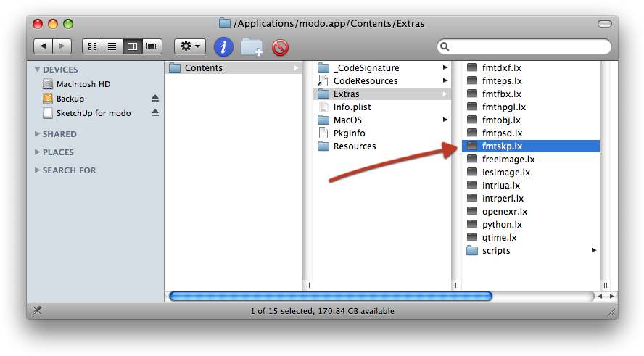This screenshot has width=644, height=356.
Task: Switch to Cover Flow view
Action: 152,46
